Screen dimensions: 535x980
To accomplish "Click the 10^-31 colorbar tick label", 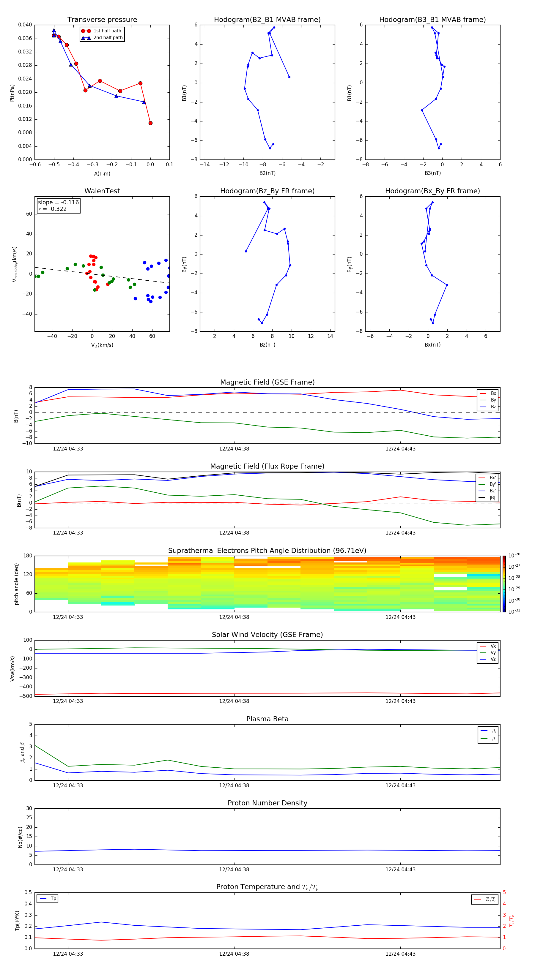I will (x=514, y=611).
